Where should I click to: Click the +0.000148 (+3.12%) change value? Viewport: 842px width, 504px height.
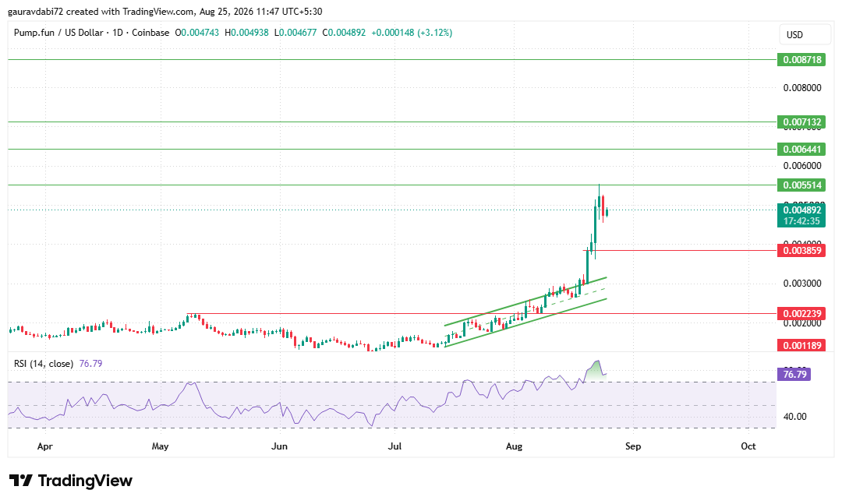(412, 33)
